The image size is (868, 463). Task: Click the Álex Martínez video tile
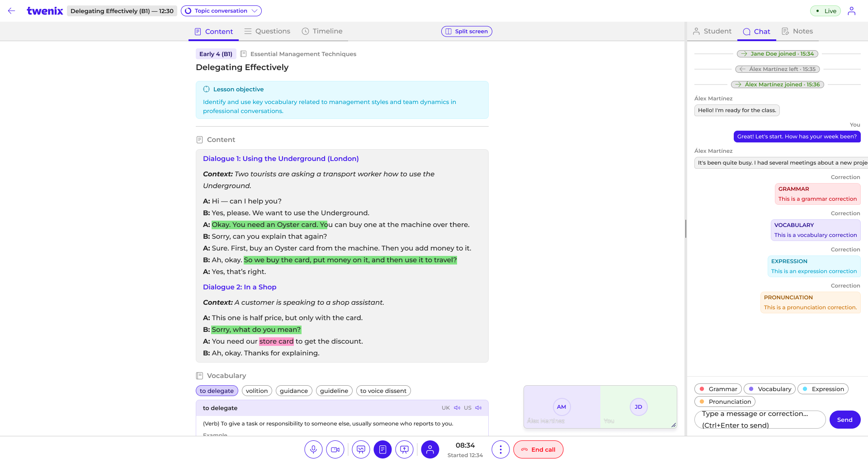(562, 407)
